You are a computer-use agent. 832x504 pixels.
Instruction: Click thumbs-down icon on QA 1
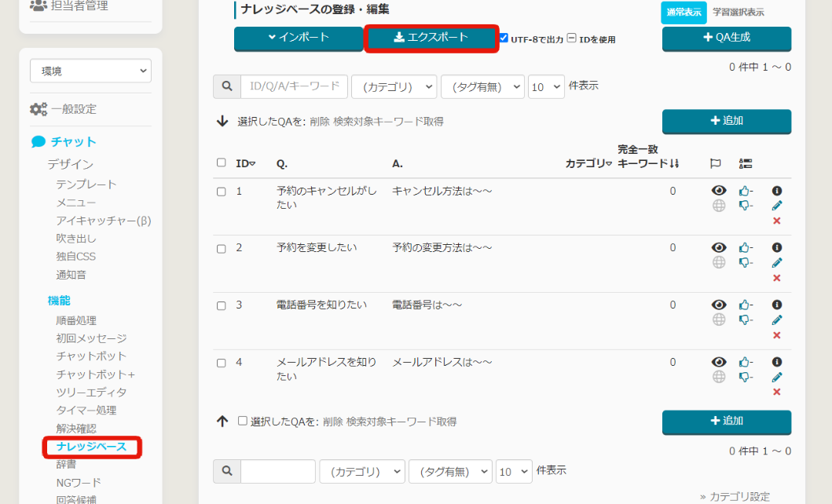coord(745,206)
